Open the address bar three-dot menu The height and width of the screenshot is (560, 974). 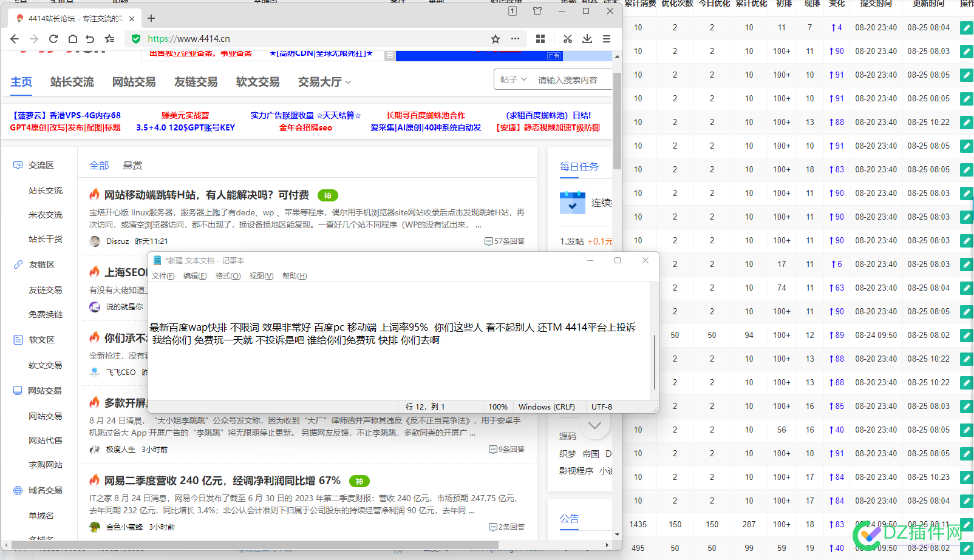pyautogui.click(x=515, y=39)
